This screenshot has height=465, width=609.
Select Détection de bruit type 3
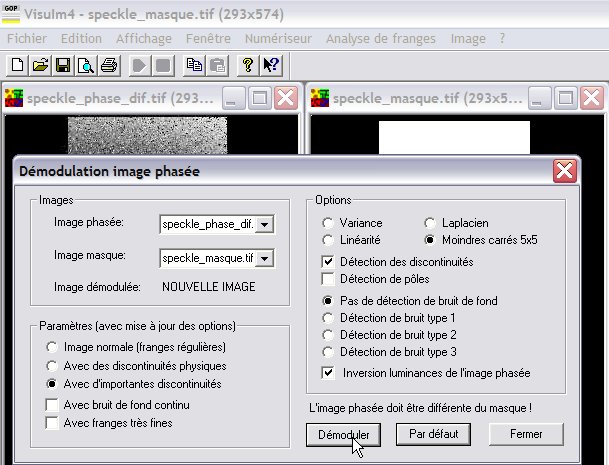pos(328,352)
